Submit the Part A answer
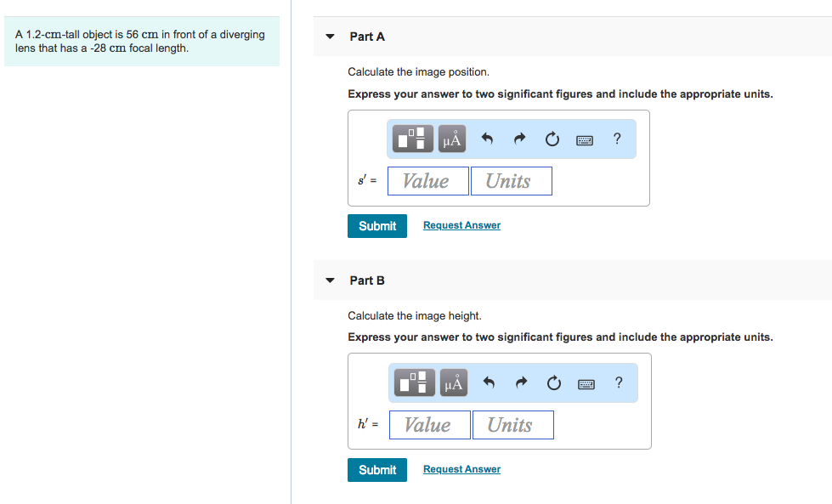The image size is (832, 504). point(377,226)
